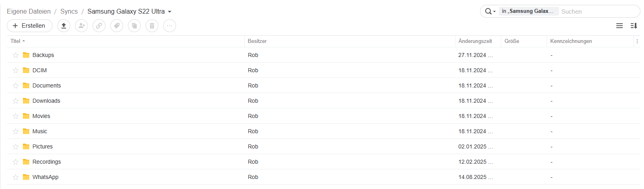Viewport: 644px width, 189px height.
Task: Expand Samsung Galaxy S22 Ultra breadcrumb dropdown
Action: (170, 12)
